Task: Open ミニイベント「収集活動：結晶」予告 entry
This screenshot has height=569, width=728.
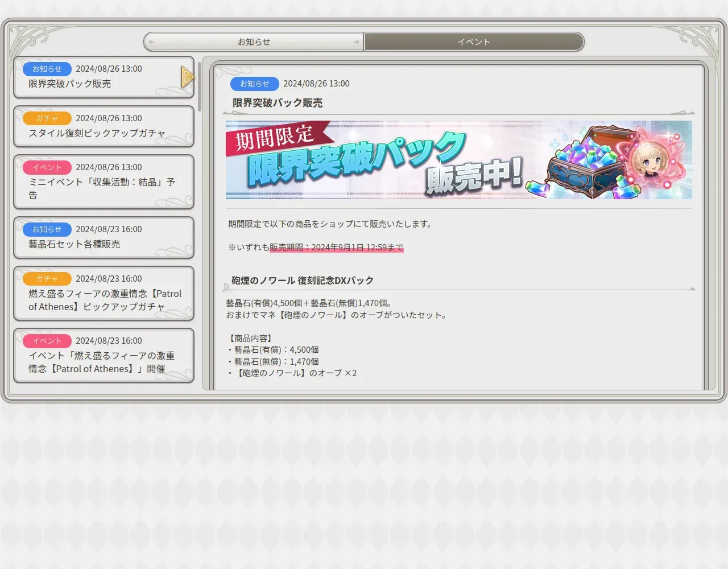Action: click(x=104, y=182)
